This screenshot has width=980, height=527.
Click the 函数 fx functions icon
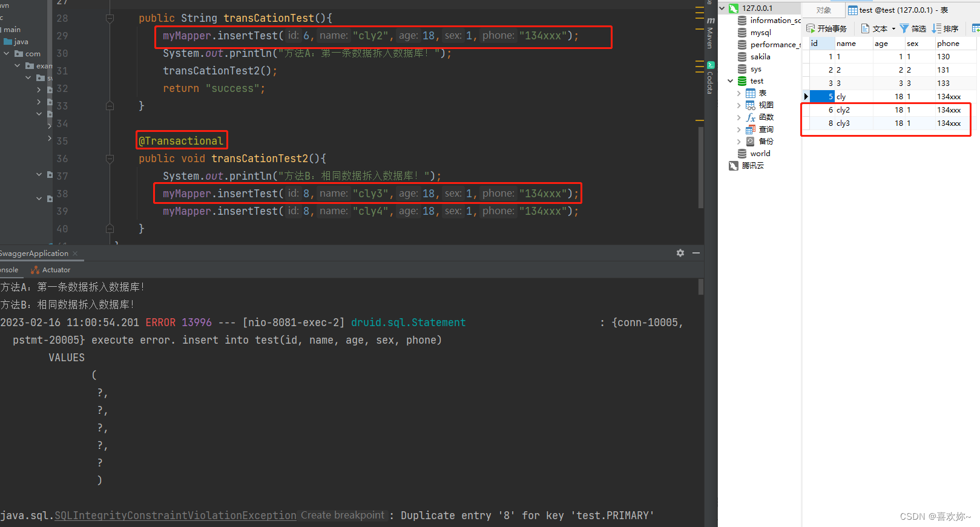(751, 117)
